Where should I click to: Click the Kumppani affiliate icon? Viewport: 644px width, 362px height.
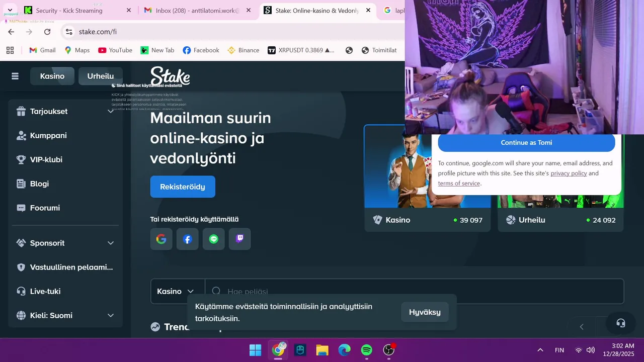[x=21, y=135]
